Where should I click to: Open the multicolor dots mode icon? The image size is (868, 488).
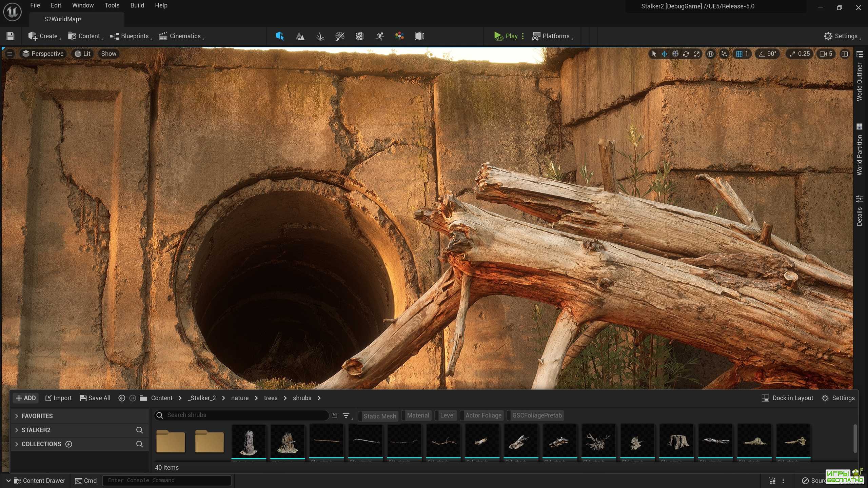(399, 36)
